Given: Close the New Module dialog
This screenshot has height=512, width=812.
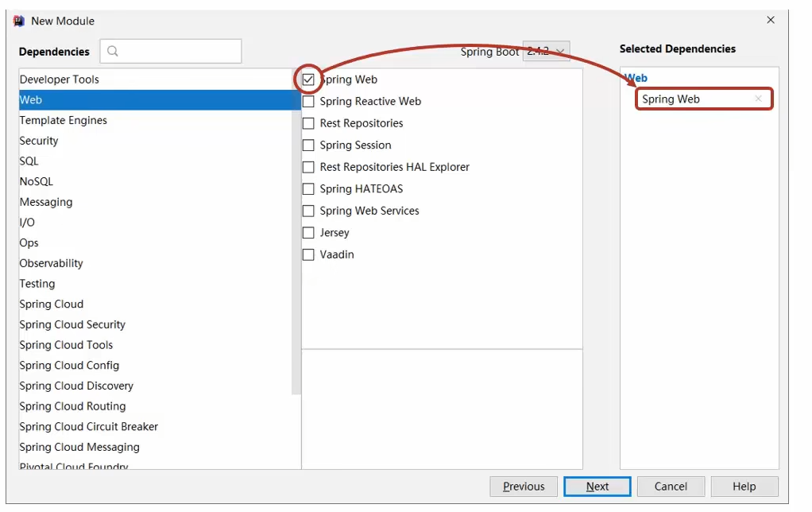Looking at the screenshot, I should click(771, 20).
